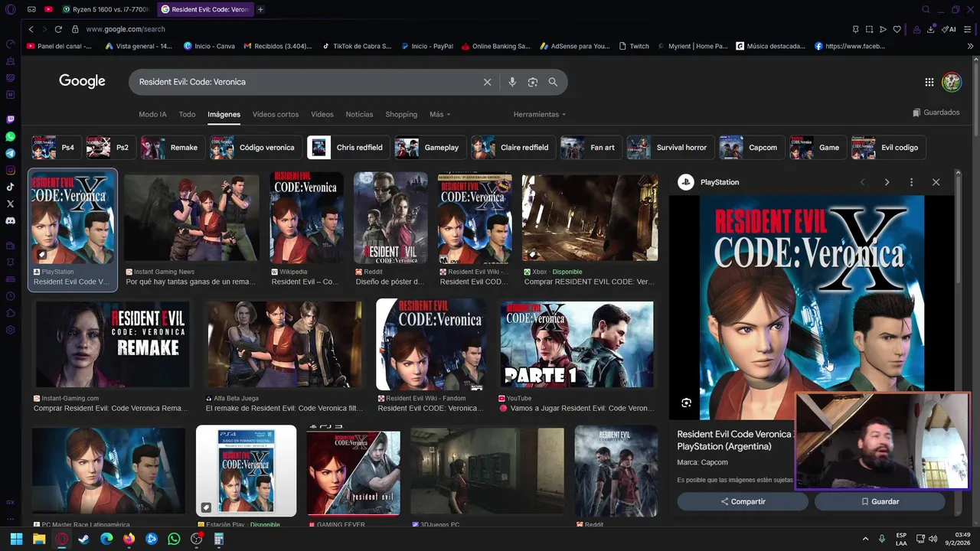Start voice search with the microphone icon
The height and width of the screenshot is (551, 980).
click(x=512, y=82)
